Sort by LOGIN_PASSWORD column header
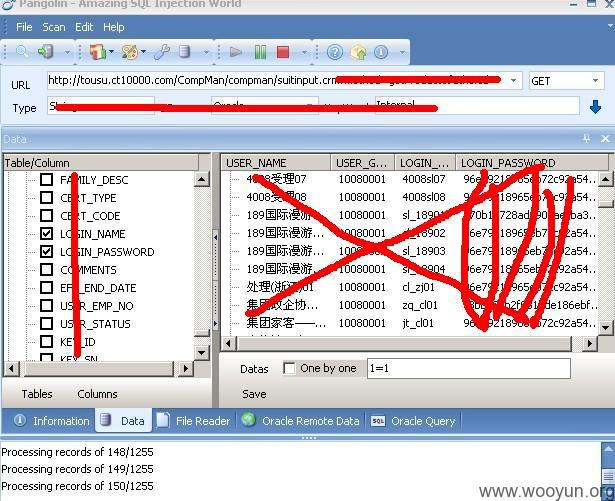 click(532, 163)
